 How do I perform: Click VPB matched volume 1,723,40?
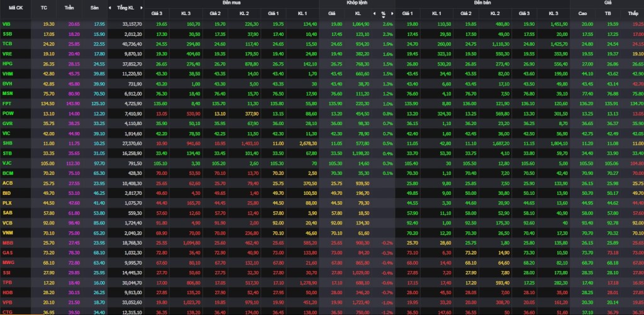[360, 302]
